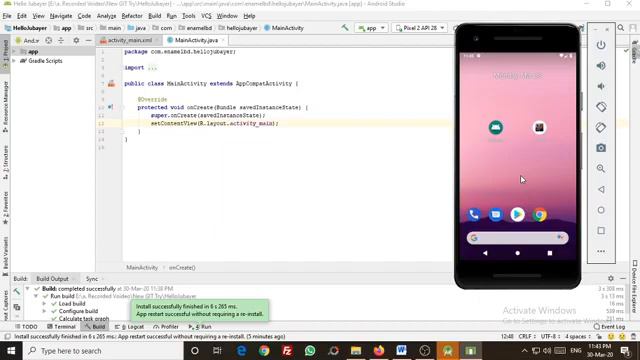This screenshot has height=360, width=640.
Task: Activate emulator zoom magnifier
Action: click(x=601, y=168)
